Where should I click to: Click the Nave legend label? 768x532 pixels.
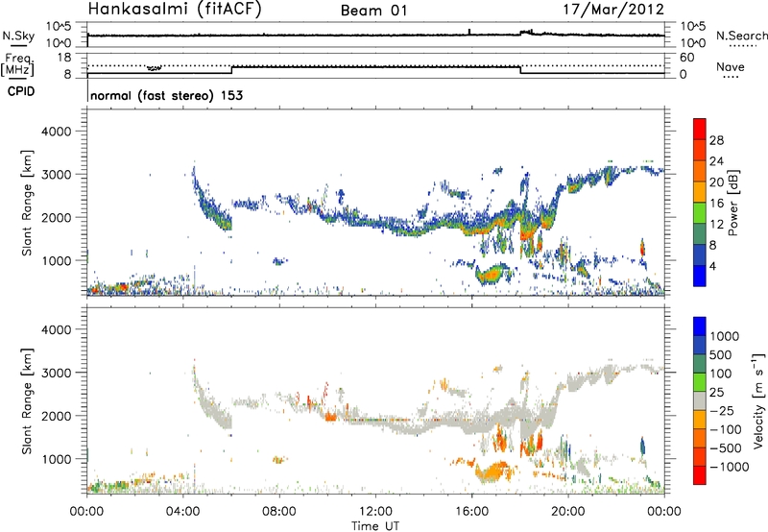(x=731, y=66)
